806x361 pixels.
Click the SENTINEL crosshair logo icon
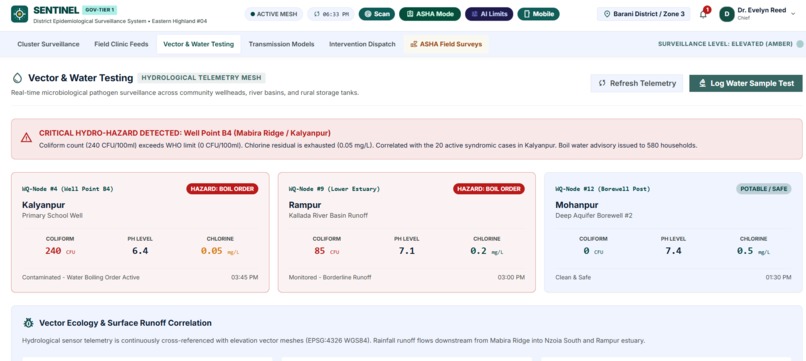point(20,14)
